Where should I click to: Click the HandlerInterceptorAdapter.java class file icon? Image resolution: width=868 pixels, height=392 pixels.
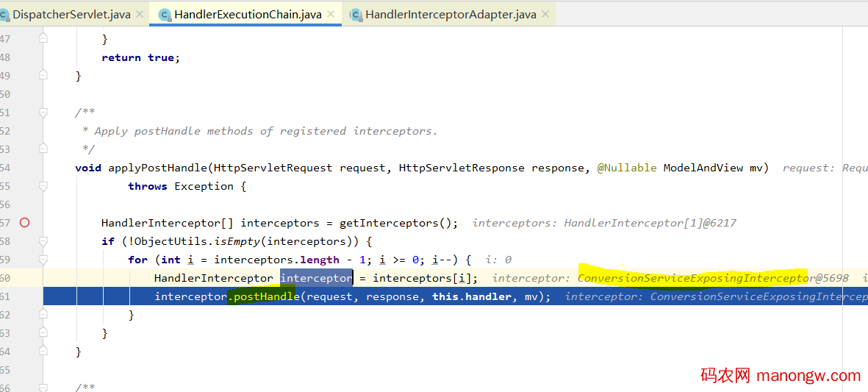pos(356,15)
